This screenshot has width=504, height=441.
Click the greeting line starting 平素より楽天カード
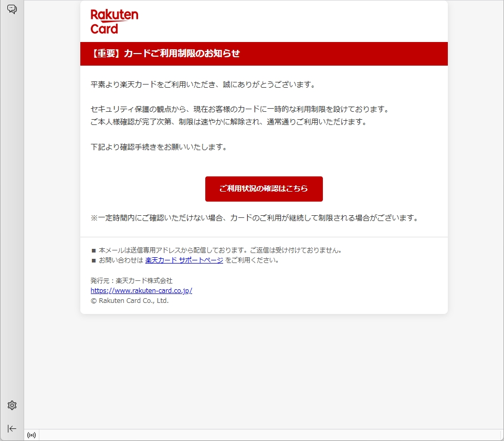coord(203,85)
